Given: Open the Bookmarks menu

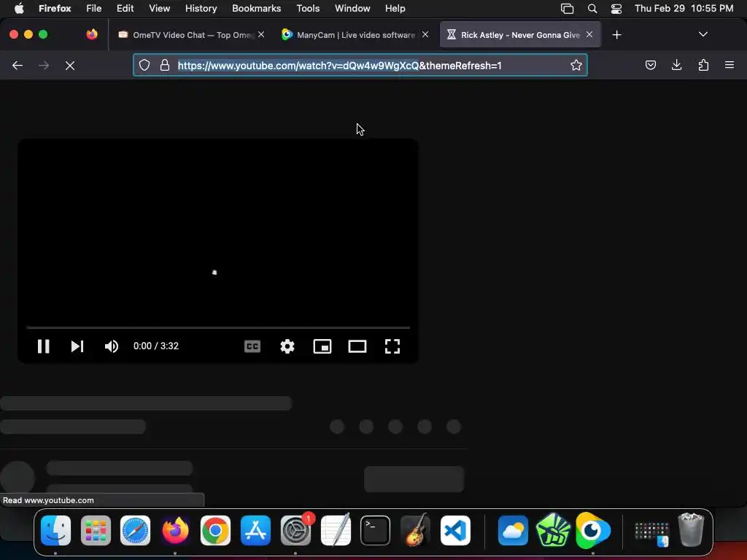Looking at the screenshot, I should (256, 9).
